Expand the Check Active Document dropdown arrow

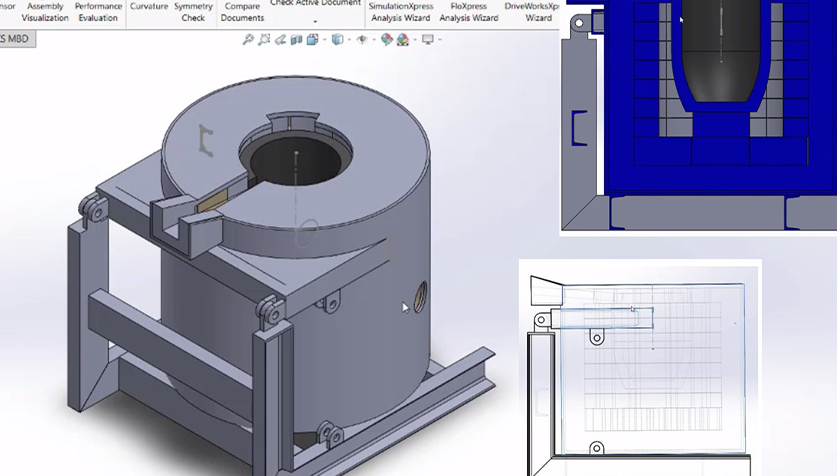315,22
